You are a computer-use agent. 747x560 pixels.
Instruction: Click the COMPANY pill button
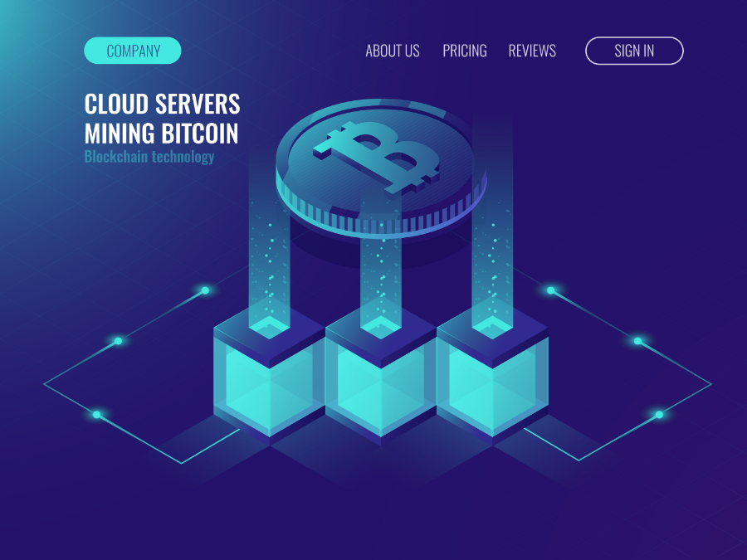point(133,51)
